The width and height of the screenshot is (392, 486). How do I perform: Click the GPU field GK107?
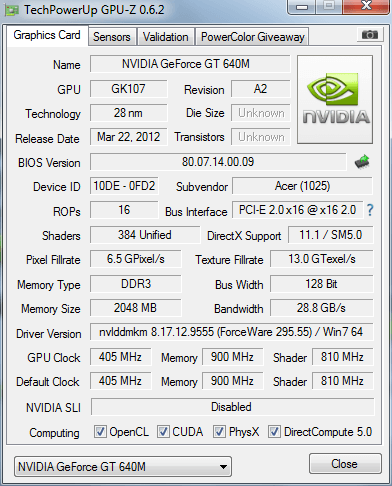coord(128,89)
